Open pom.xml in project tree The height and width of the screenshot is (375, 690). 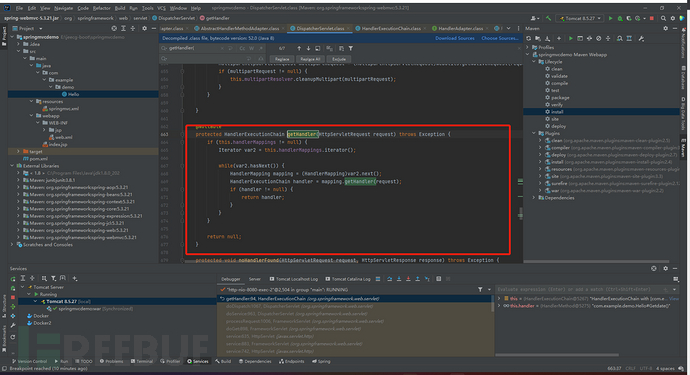(38, 158)
